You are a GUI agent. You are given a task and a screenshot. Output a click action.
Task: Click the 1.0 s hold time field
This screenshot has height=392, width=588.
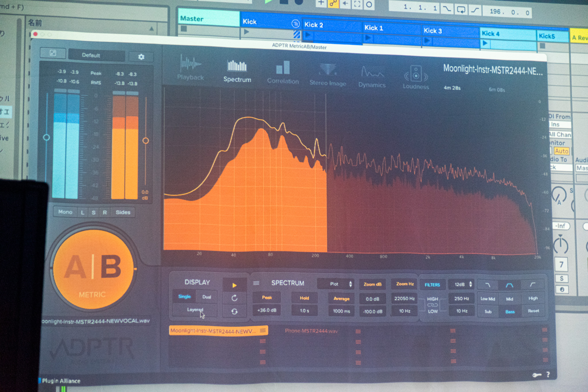[x=304, y=311]
